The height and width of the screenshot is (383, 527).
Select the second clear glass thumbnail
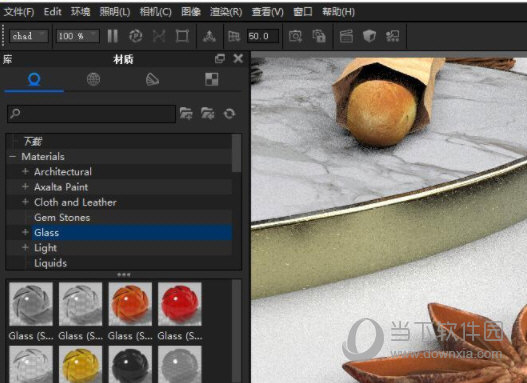pos(80,304)
